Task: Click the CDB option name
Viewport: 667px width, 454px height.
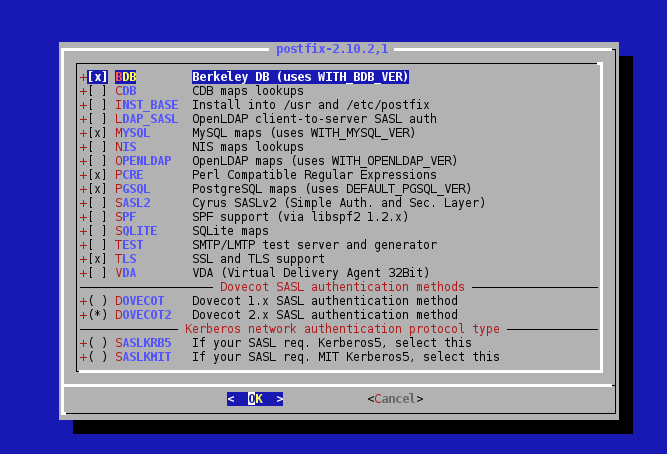Action: pyautogui.click(x=125, y=91)
